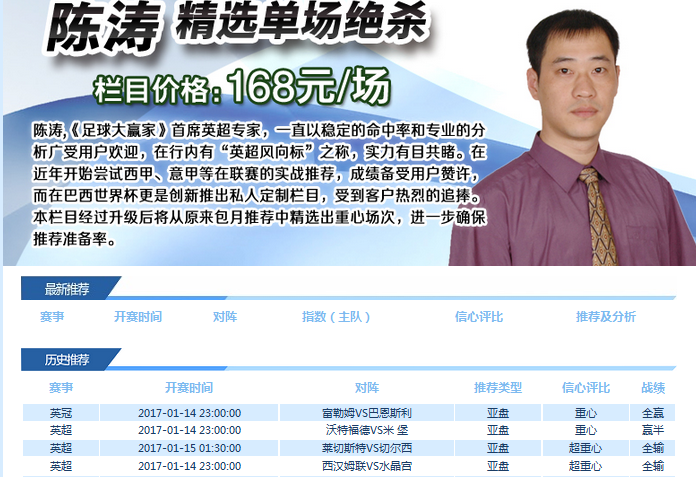This screenshot has width=696, height=477.
Task: Select the 推荐及分析 column header
Action: [606, 316]
